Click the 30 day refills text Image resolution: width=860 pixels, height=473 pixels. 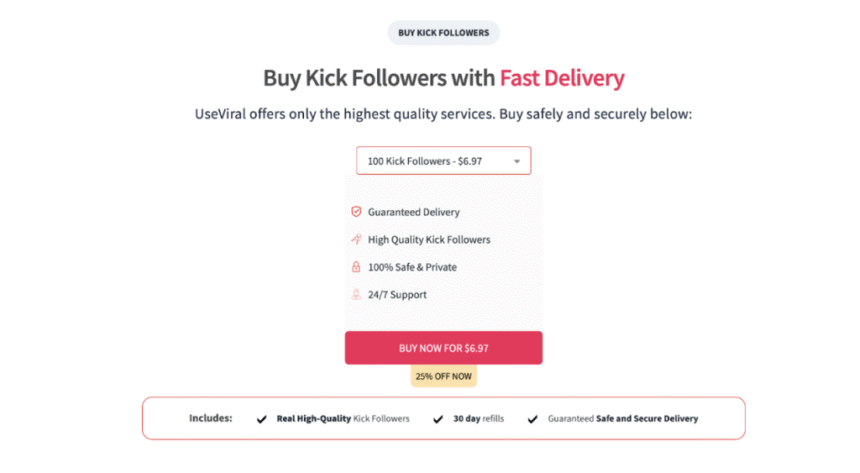478,419
